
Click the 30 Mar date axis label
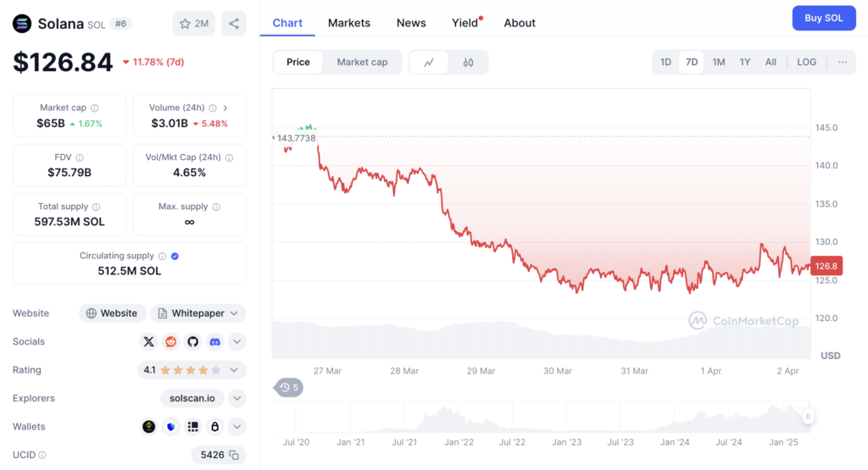pos(558,371)
